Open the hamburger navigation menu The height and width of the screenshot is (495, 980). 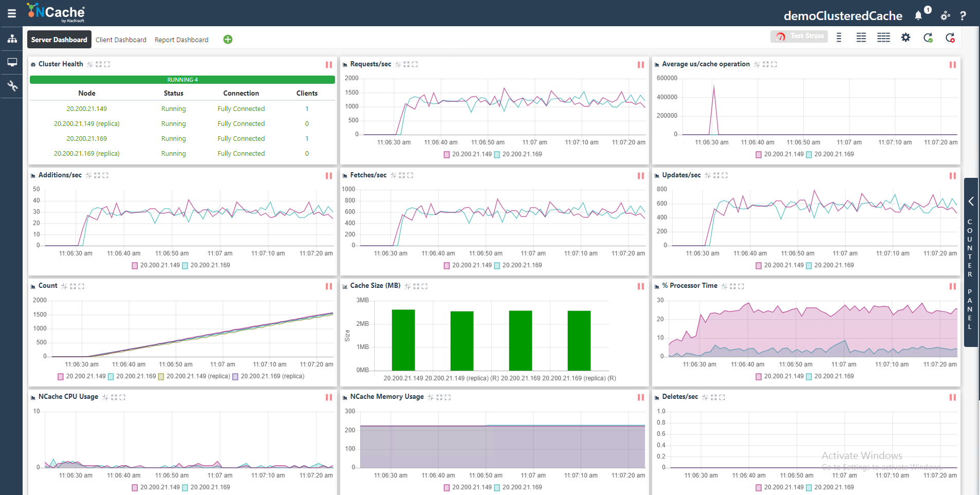(12, 14)
